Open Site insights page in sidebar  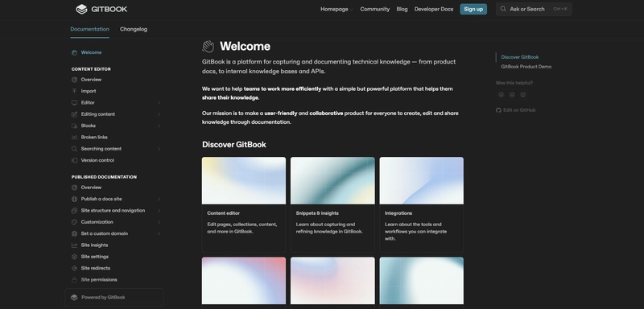pos(94,245)
